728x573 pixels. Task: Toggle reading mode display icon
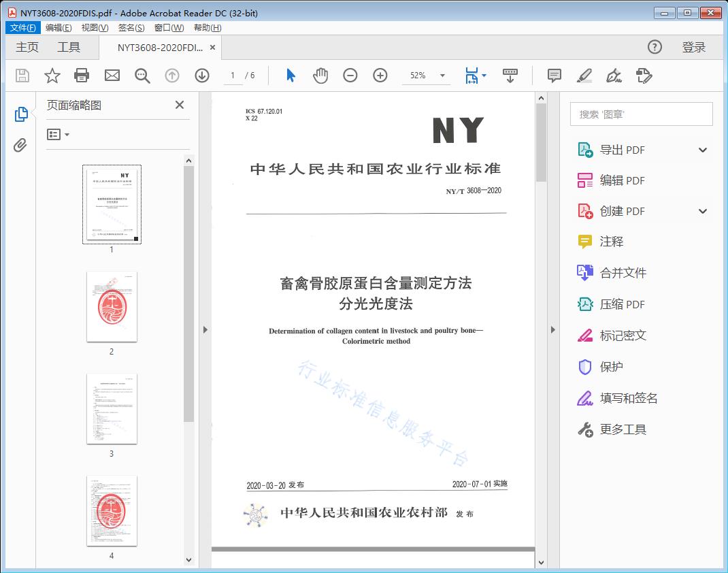[510, 76]
